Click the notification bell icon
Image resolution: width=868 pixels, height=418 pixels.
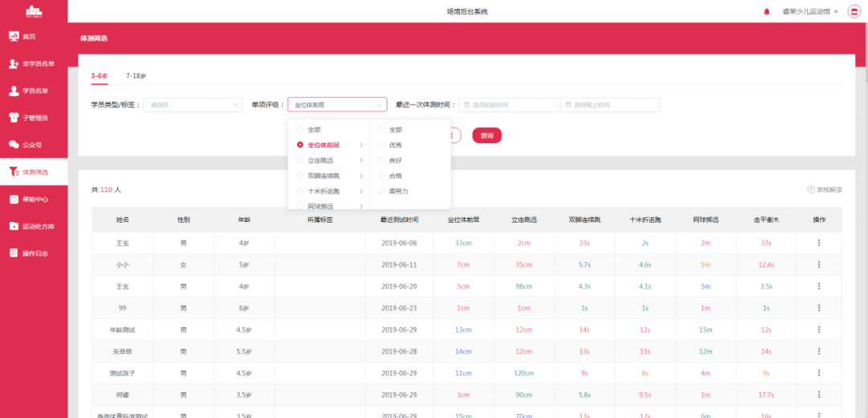coord(767,11)
